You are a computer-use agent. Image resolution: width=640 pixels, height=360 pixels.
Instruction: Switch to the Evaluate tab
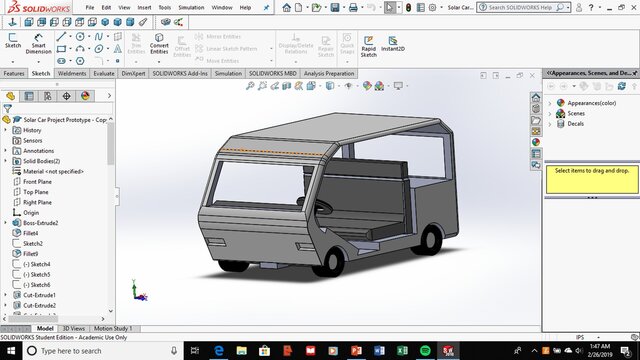[104, 73]
